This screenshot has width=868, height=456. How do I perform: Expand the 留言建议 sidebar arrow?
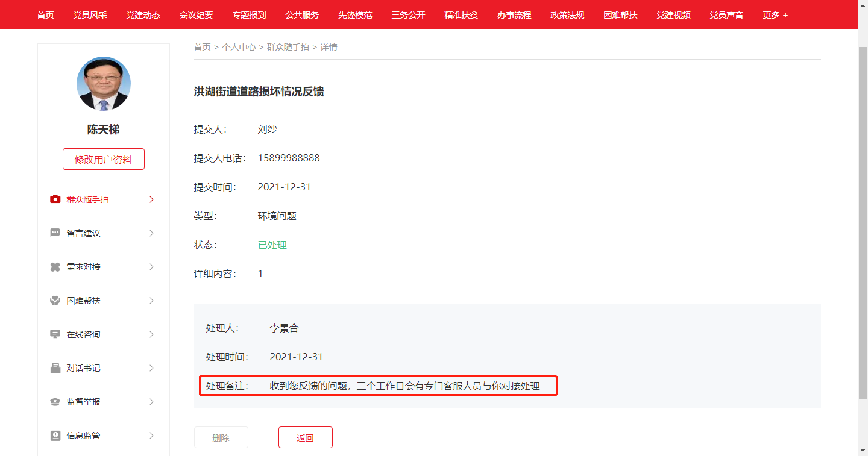[x=151, y=233]
